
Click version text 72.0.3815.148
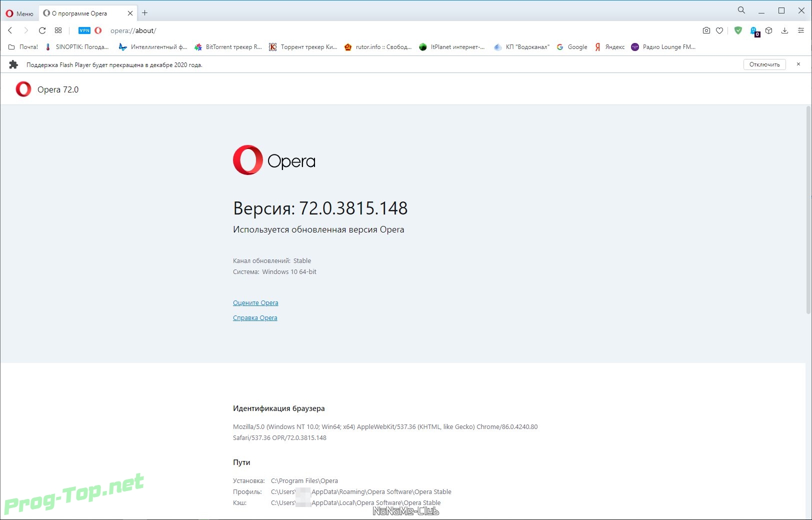pos(353,208)
